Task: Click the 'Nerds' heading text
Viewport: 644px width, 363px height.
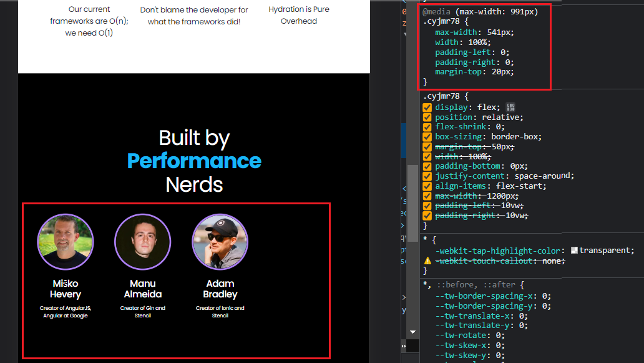Action: coord(194,184)
